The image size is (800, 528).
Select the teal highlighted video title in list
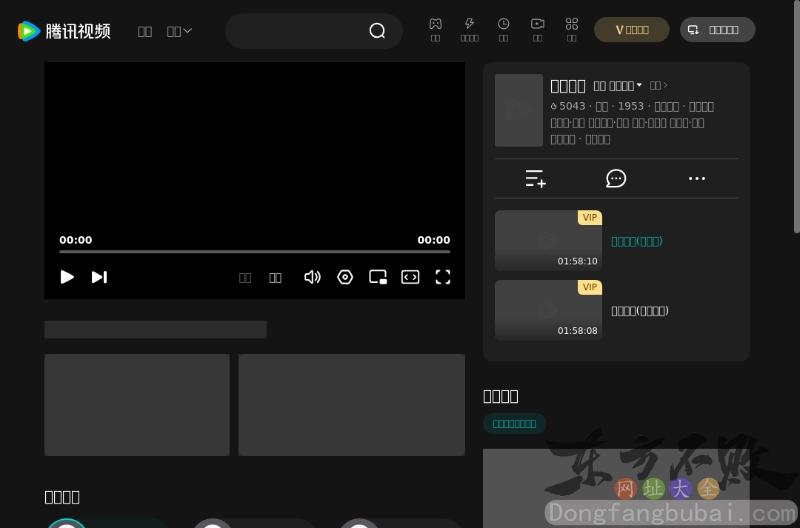click(x=637, y=241)
